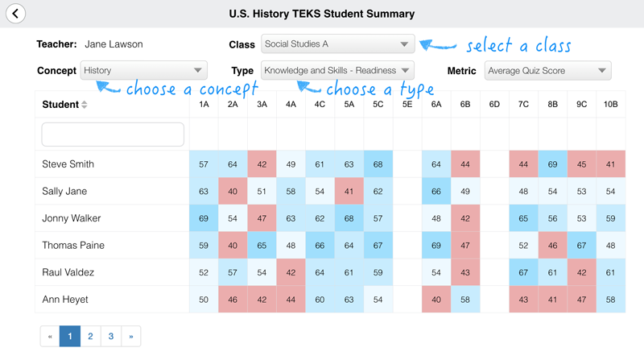The width and height of the screenshot is (644, 352).
Task: Click Ann Heyet's 6A score cell
Action: (x=436, y=300)
